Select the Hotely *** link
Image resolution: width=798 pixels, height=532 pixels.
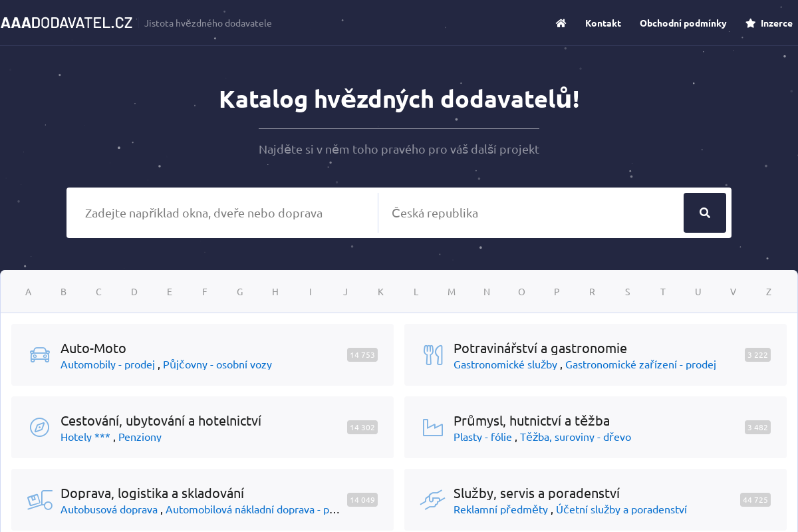86,437
